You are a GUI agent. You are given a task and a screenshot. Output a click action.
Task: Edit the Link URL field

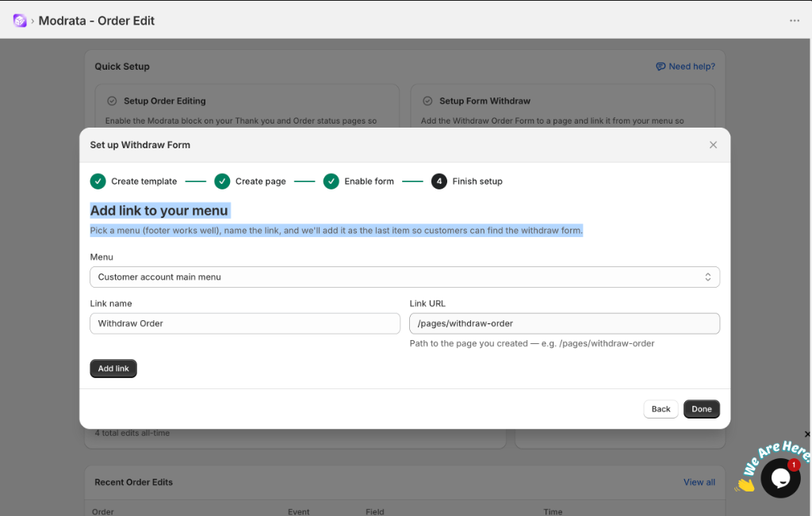click(565, 323)
